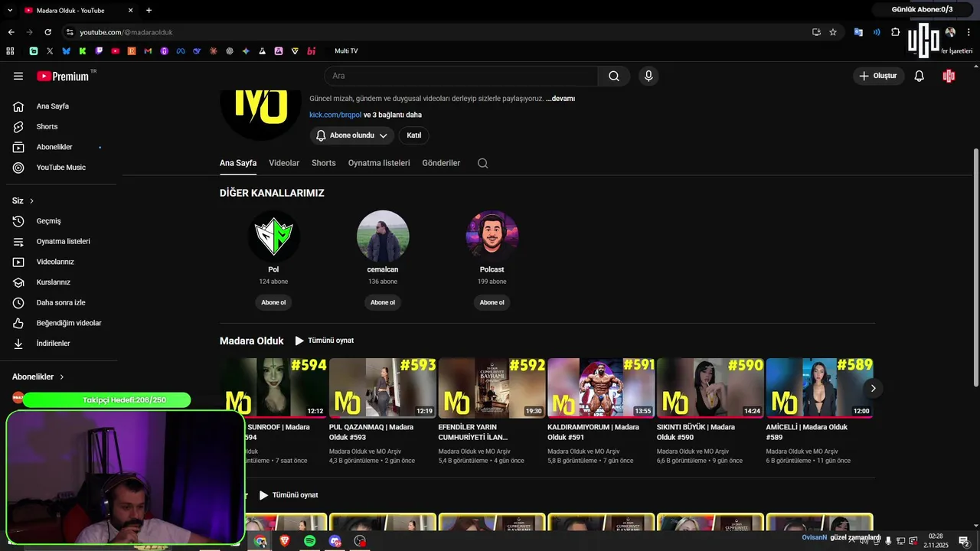Click the Katıl join button
Image resolution: width=980 pixels, height=551 pixels.
[414, 135]
